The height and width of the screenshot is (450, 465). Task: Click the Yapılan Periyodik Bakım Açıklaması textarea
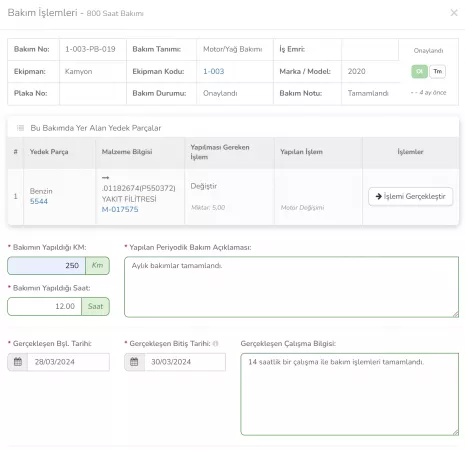point(291,287)
